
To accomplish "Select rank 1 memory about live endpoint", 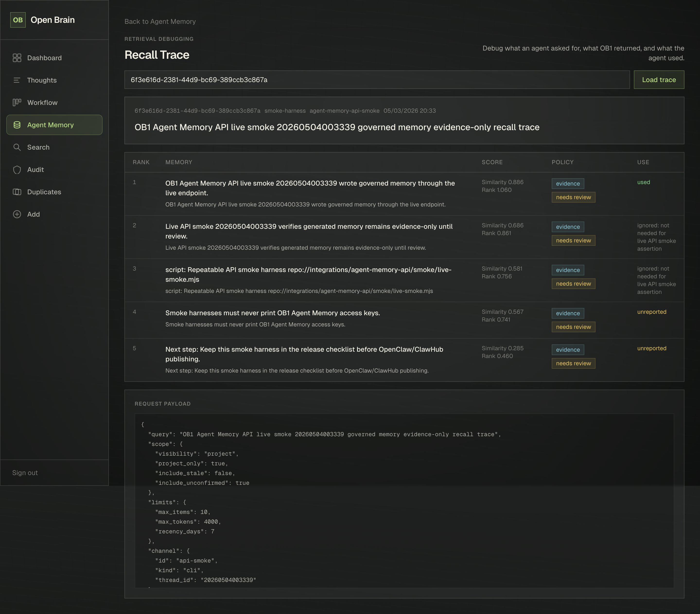I will coord(310,188).
